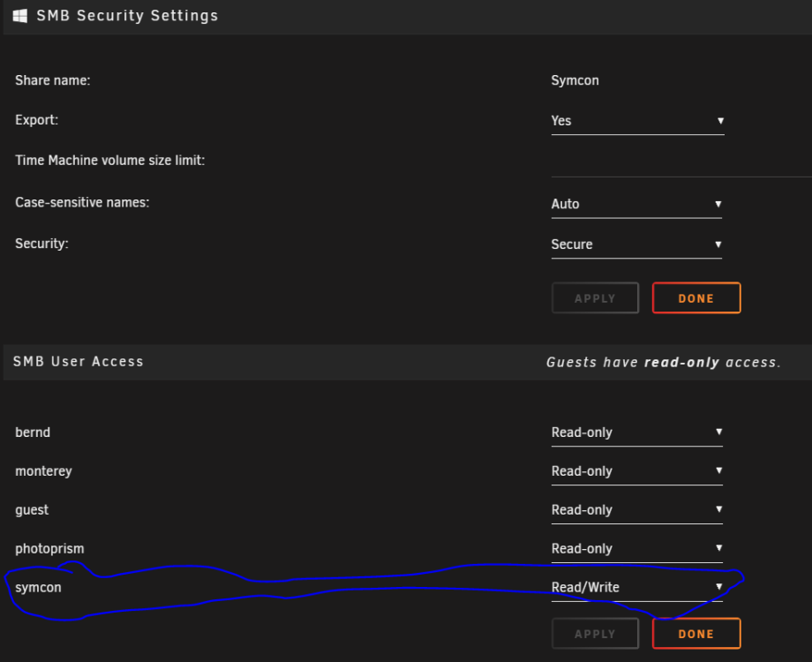Click the arrow of the Export dropdown

[720, 121]
